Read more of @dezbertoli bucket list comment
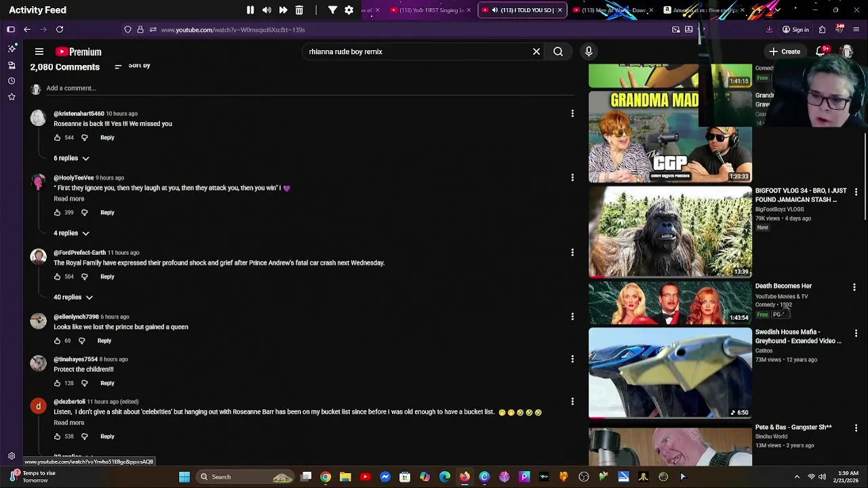This screenshot has height=488, width=868. (x=69, y=422)
